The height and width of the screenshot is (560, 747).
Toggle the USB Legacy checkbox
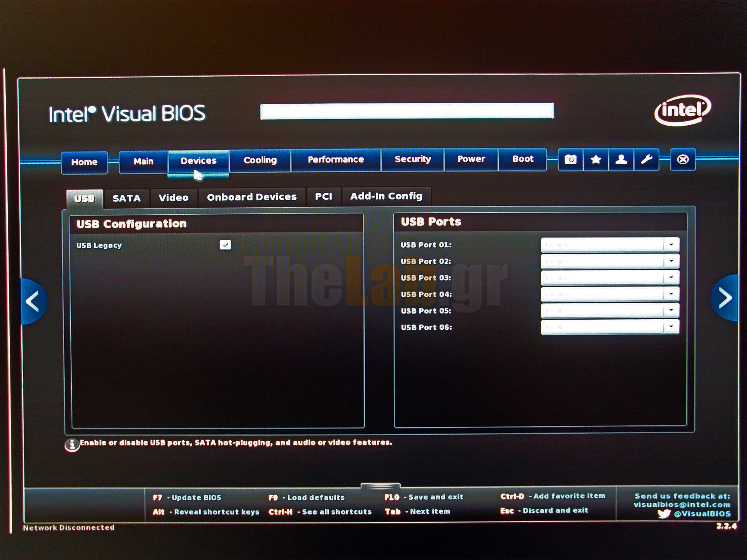225,245
